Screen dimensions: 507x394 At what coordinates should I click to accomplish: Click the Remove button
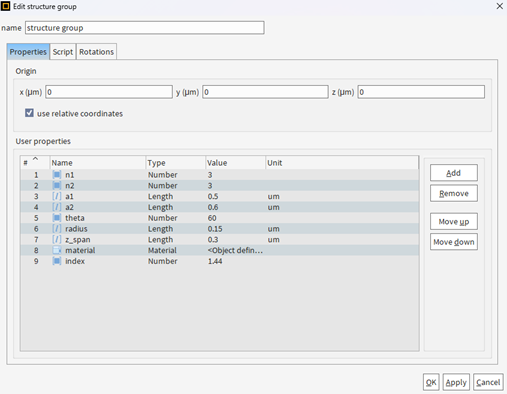pos(454,193)
